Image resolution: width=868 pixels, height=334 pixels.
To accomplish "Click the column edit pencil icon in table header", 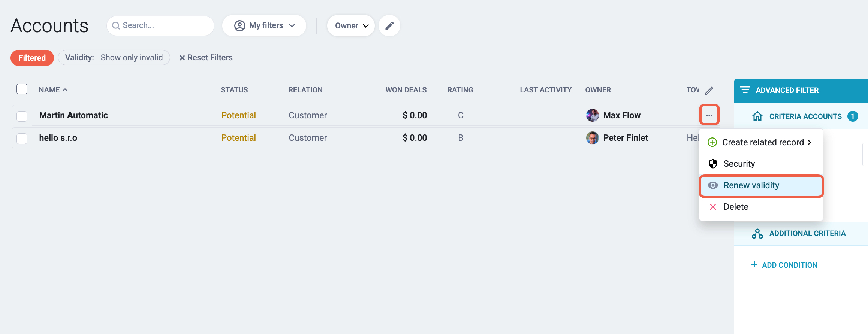I will [709, 91].
